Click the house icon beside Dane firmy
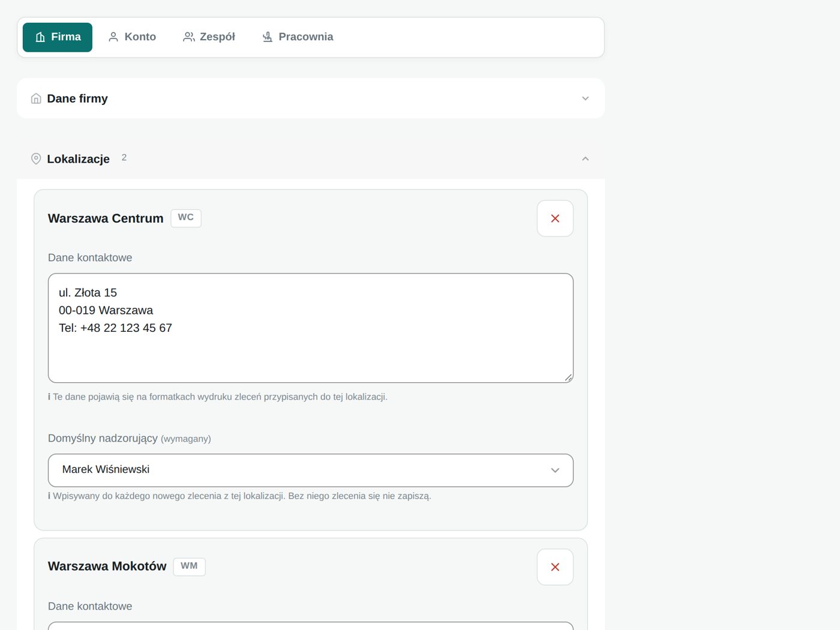Viewport: 840px width, 630px height. (x=36, y=98)
